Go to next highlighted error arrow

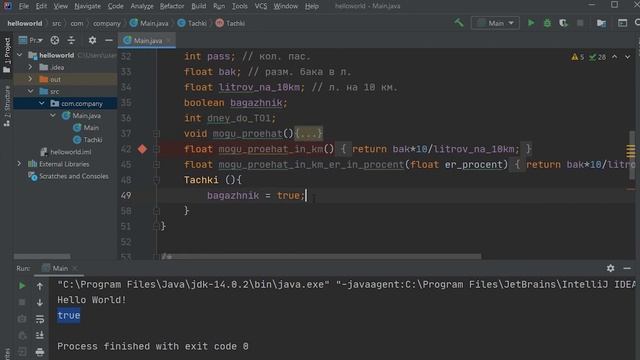click(627, 57)
